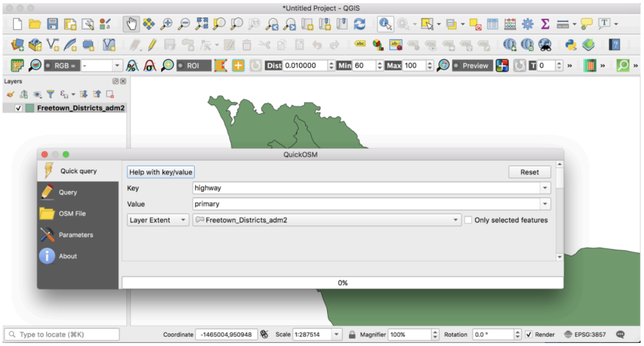Open the text annotation dropdown arrow

click(616, 24)
